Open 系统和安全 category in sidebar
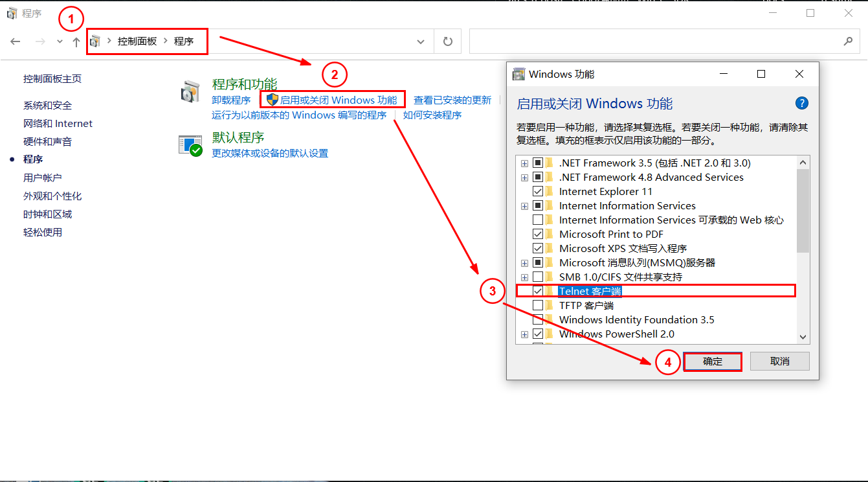868x482 pixels. tap(48, 106)
